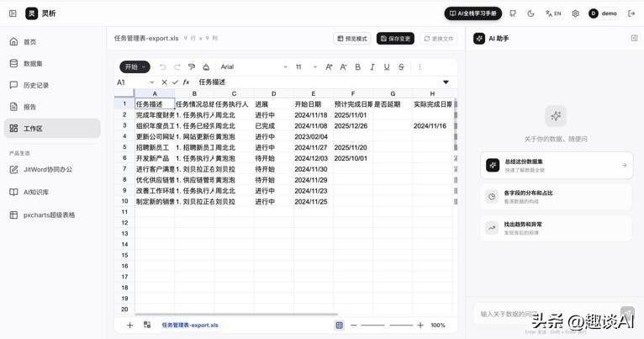Click the 100% zoom level value

tap(438, 325)
